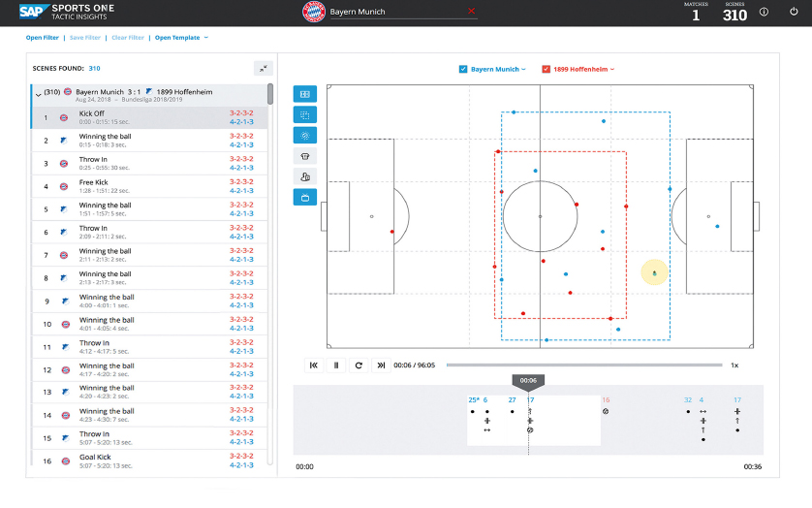
Task: Uncheck the Bayern Munich team checkbox
Action: pos(463,69)
